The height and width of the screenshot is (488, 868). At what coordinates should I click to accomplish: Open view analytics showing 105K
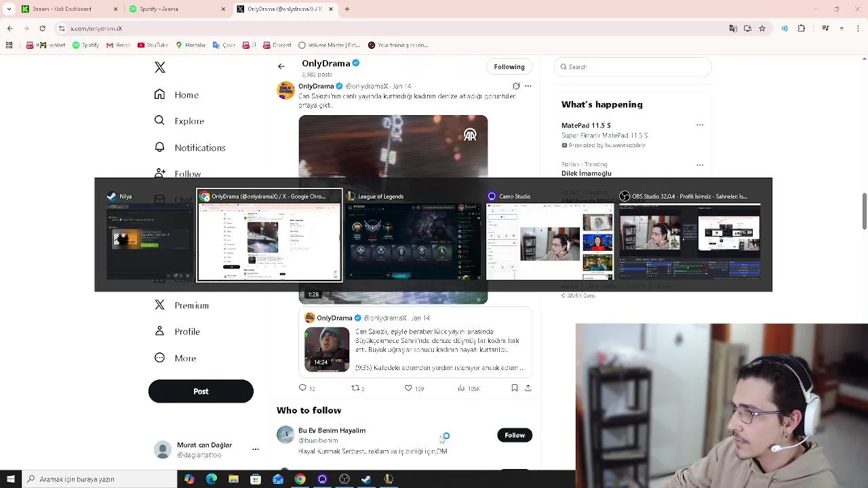click(x=469, y=388)
